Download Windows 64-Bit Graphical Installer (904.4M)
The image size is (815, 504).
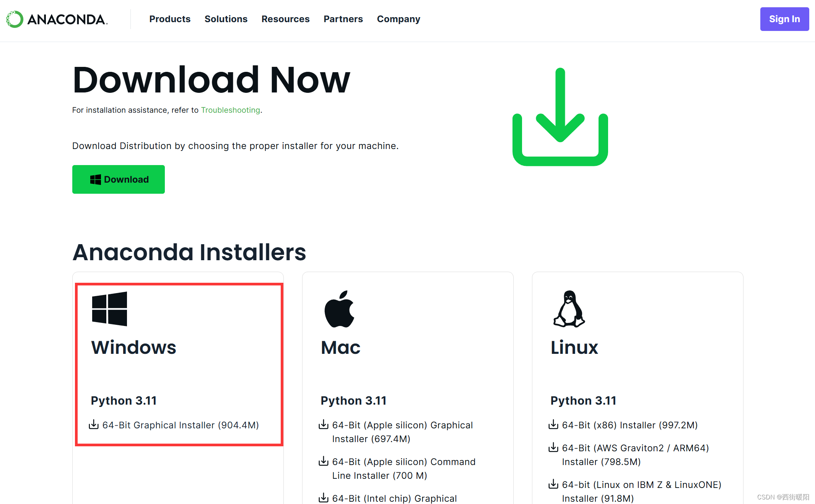click(181, 425)
